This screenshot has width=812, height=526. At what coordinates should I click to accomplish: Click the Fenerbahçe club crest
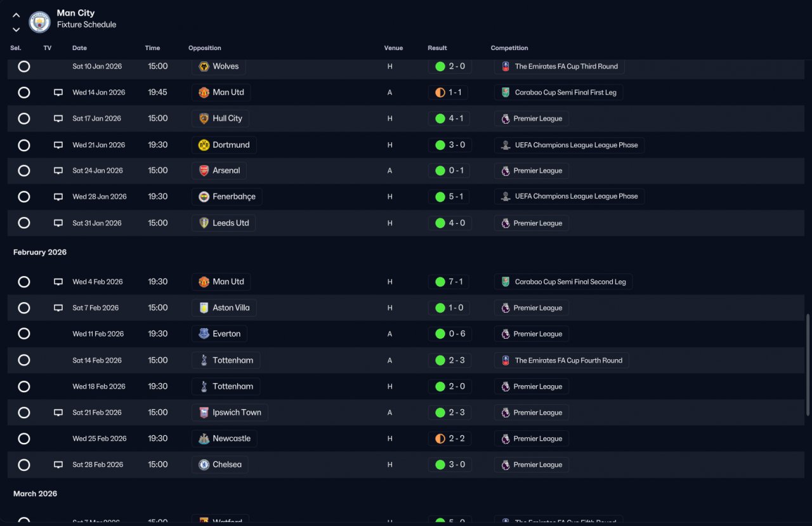pos(204,197)
